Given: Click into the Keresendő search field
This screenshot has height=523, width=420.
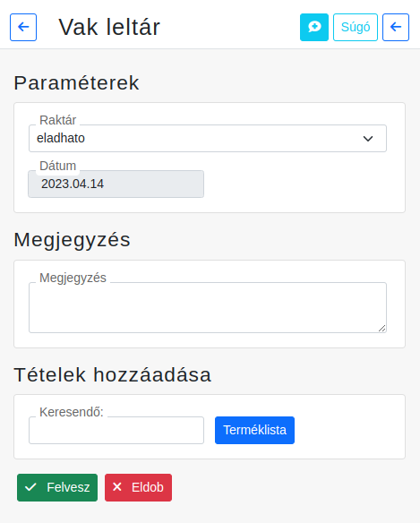Looking at the screenshot, I should pyautogui.click(x=116, y=430).
